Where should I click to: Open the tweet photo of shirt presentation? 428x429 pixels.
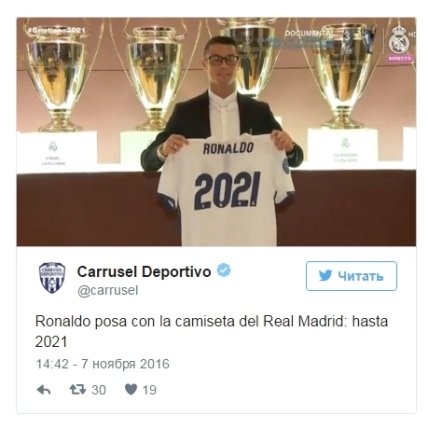click(x=216, y=132)
